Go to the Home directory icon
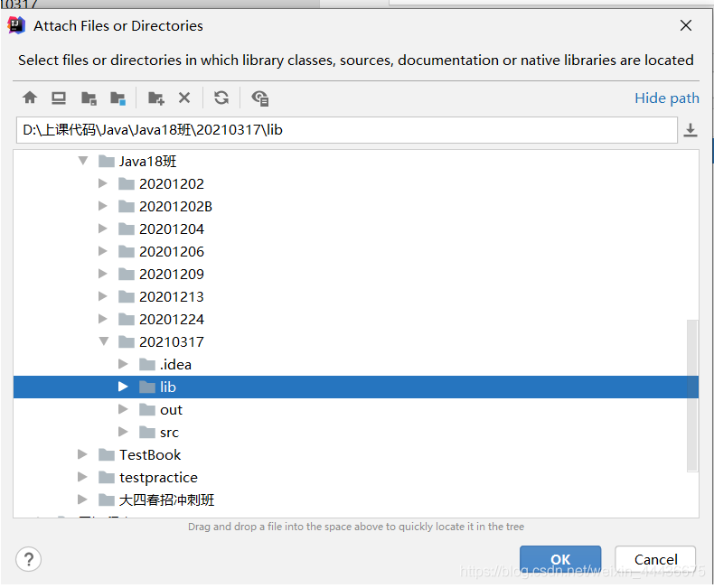 pos(30,98)
